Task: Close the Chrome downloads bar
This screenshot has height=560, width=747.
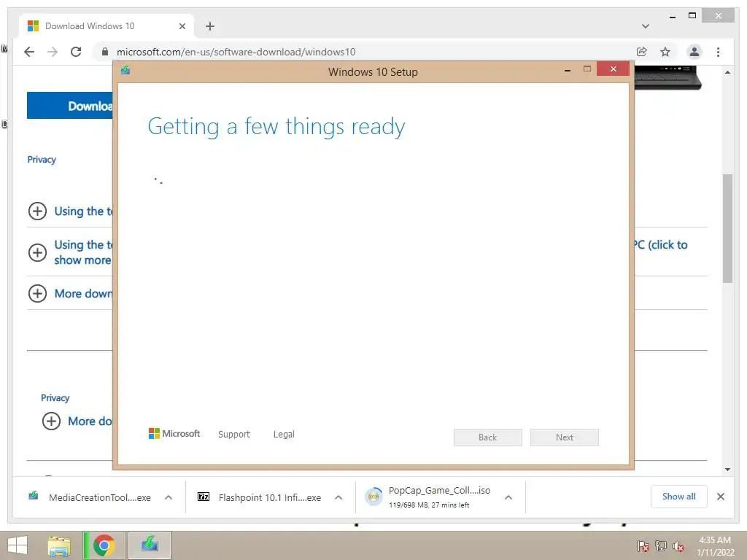Action: pos(721,497)
